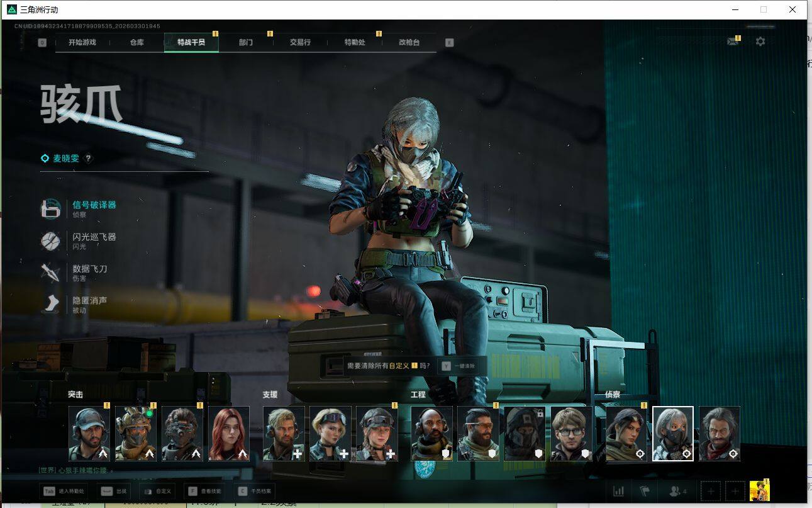Screen dimensions: 812x508
Task: Select the dark-haired woman 侦察 operator
Action: pyautogui.click(x=626, y=434)
